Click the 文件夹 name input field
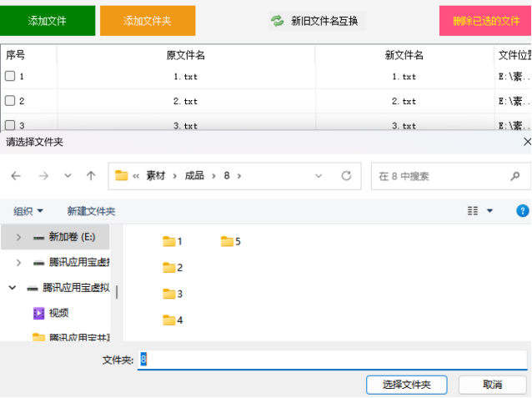The image size is (532, 398). (x=333, y=360)
